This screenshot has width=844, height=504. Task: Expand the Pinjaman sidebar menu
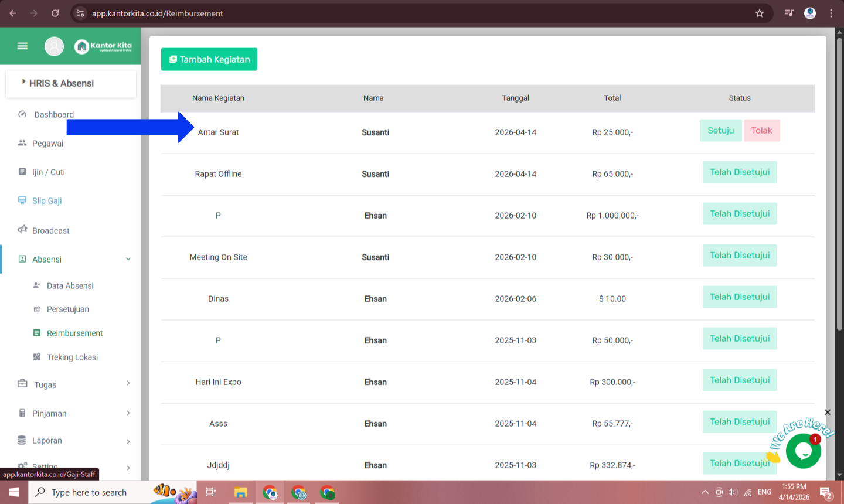point(128,413)
